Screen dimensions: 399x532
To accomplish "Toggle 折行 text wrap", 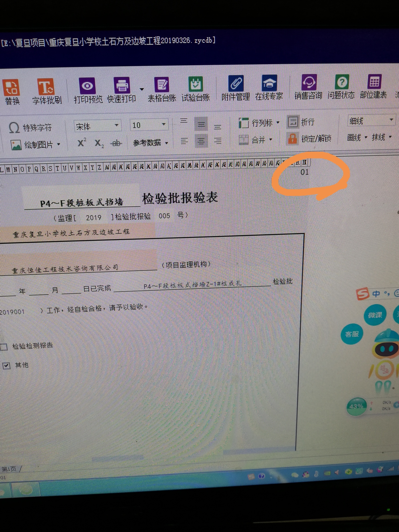I will coord(302,122).
